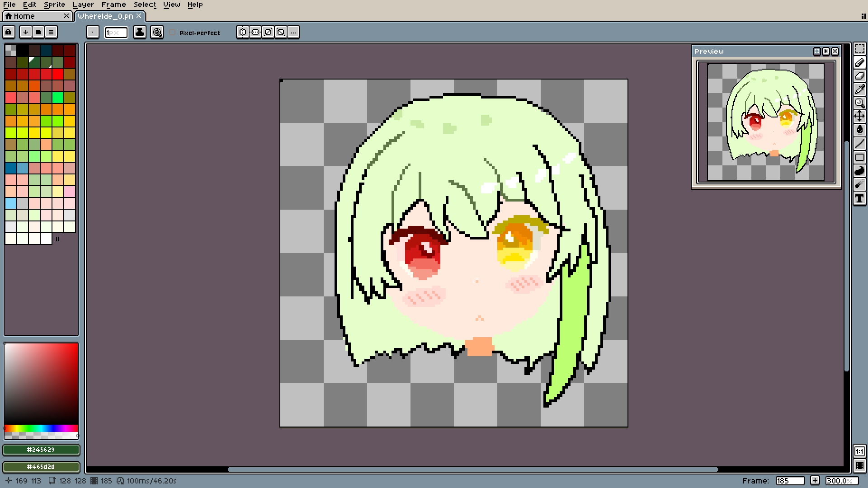Select the Rectangular Marquee tool

(859, 49)
